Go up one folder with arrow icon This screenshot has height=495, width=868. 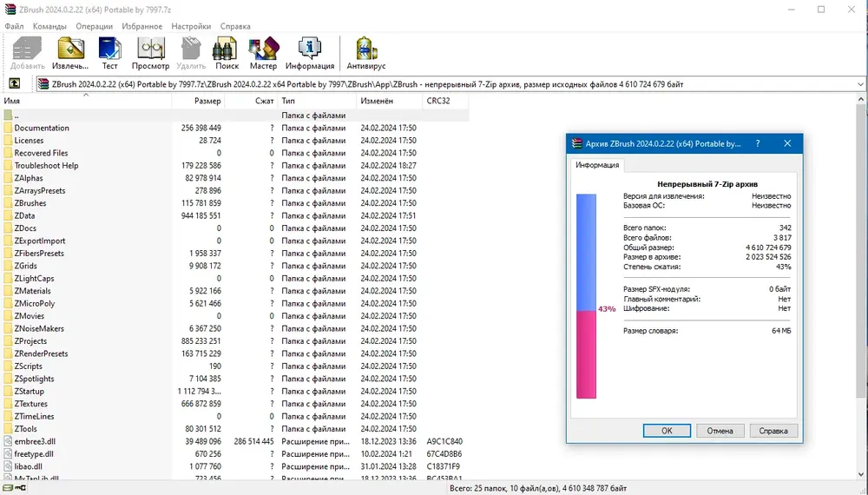(x=15, y=83)
